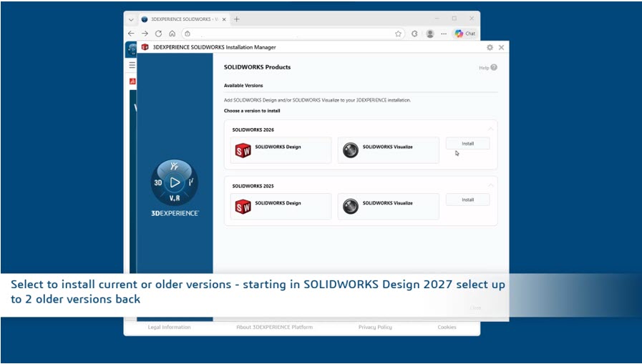Bookmark page with the star icon

pyautogui.click(x=398, y=34)
